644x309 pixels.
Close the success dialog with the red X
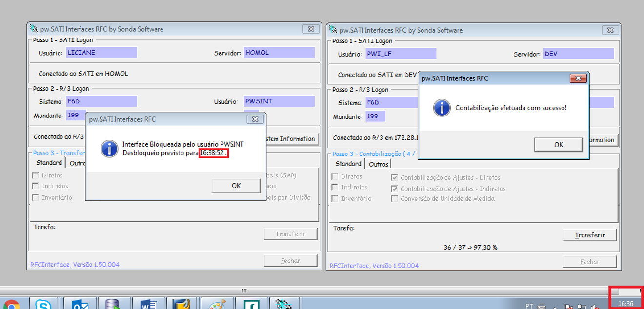pos(578,78)
